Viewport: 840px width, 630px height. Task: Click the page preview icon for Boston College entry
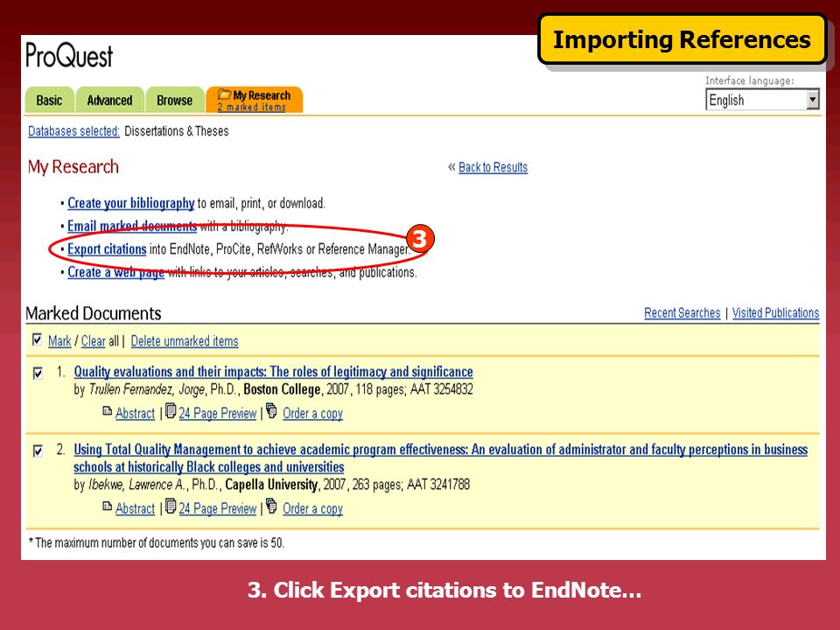(171, 411)
